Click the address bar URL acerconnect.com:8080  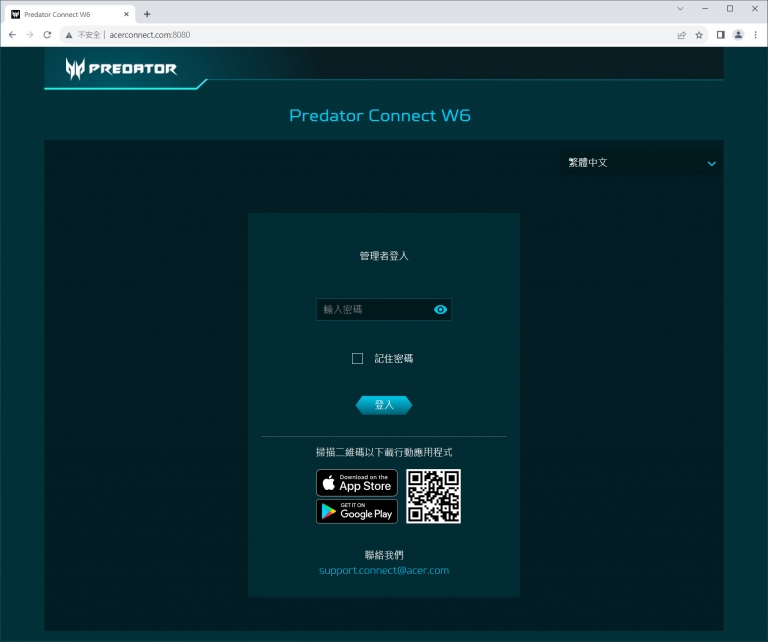(149, 35)
